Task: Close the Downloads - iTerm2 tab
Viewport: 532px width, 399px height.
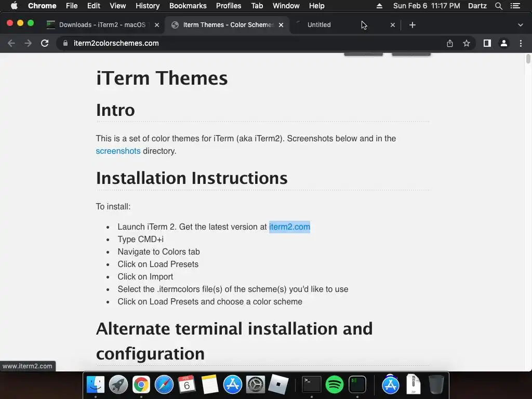Action: (x=157, y=25)
